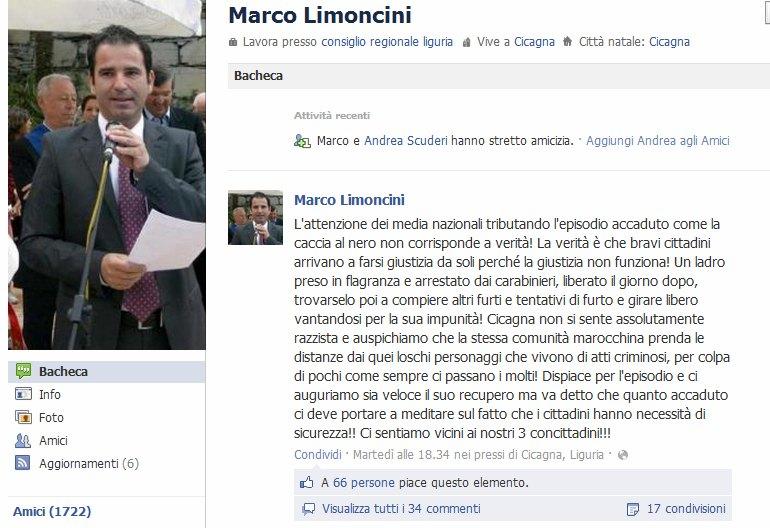Click the shares note icon beside 17 condivisioni

[x=633, y=509]
